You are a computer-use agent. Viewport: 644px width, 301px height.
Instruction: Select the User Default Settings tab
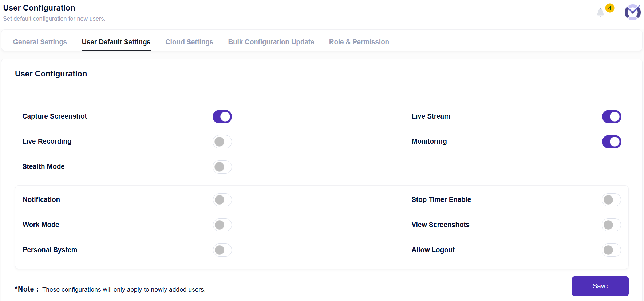pos(116,42)
